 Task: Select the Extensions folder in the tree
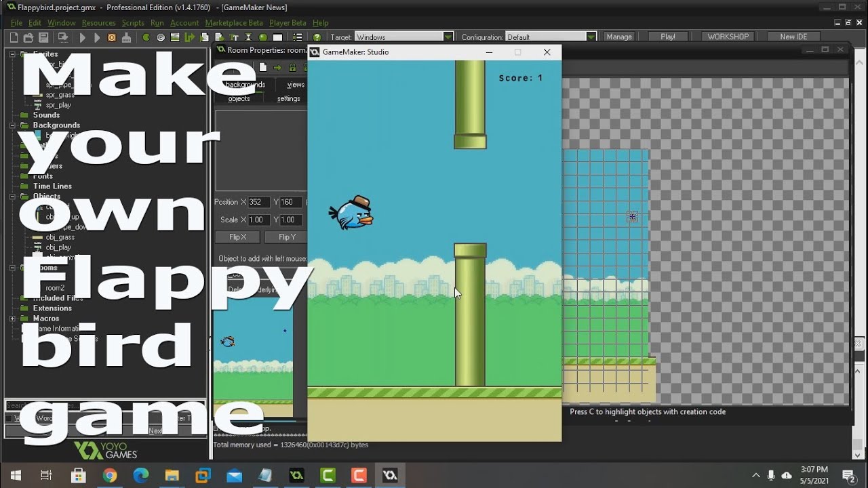(x=52, y=308)
